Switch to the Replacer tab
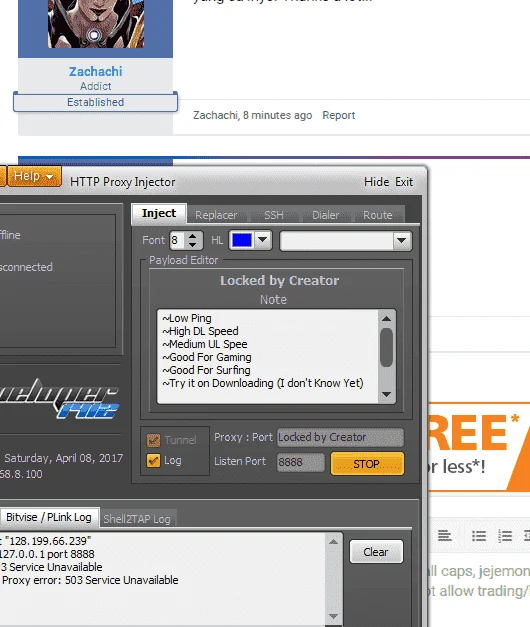Viewport: 530px width, 627px height. [216, 215]
